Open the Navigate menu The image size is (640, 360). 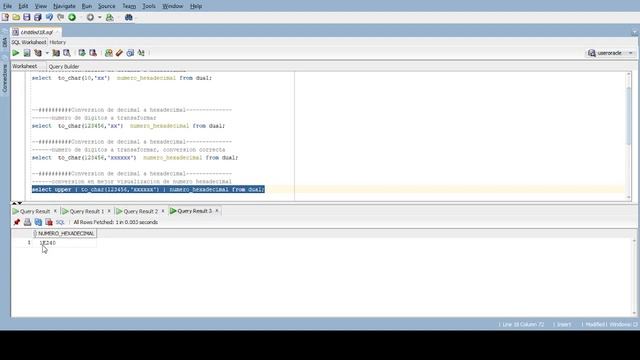coord(64,6)
